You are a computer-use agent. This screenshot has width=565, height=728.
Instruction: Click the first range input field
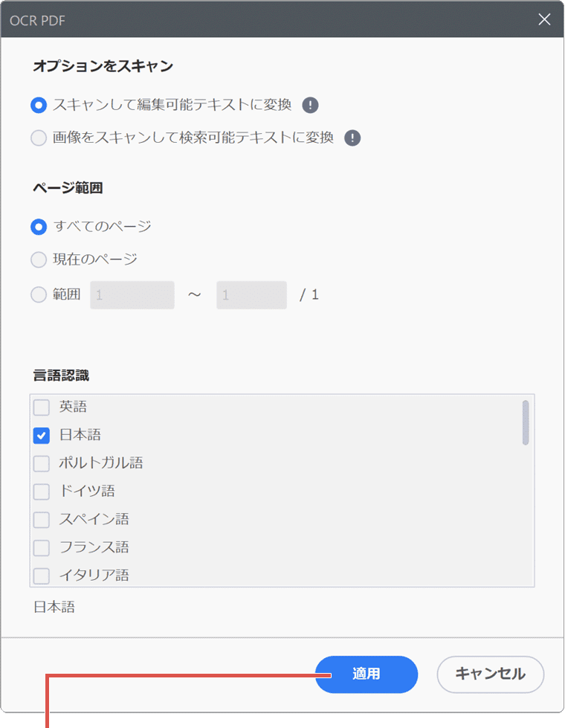point(132,294)
